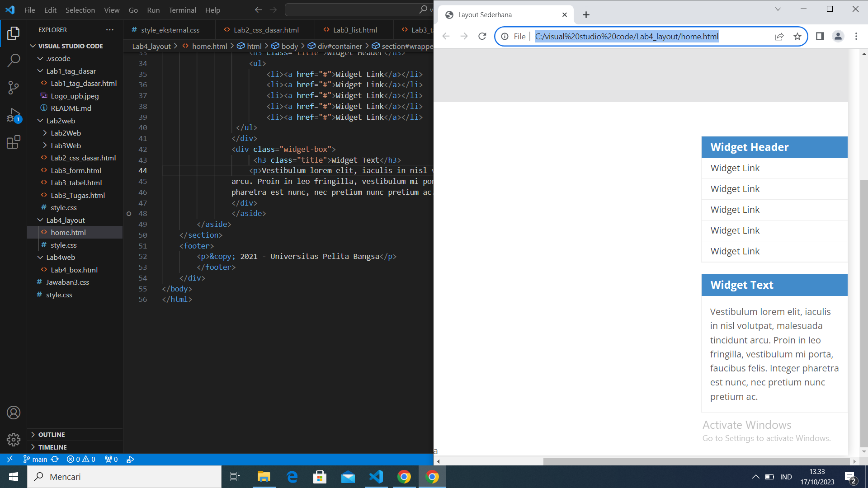Reload the page in Chrome
This screenshot has width=868, height=488.
coord(482,36)
